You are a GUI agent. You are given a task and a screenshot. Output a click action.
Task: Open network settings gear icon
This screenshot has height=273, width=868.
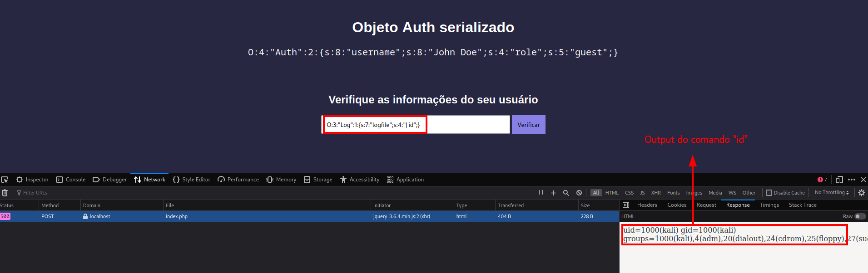861,193
